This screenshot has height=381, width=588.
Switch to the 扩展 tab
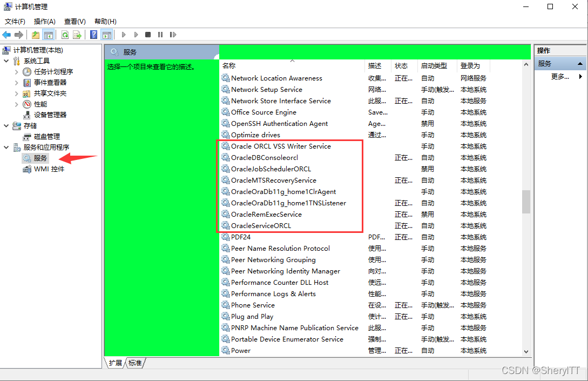point(115,363)
